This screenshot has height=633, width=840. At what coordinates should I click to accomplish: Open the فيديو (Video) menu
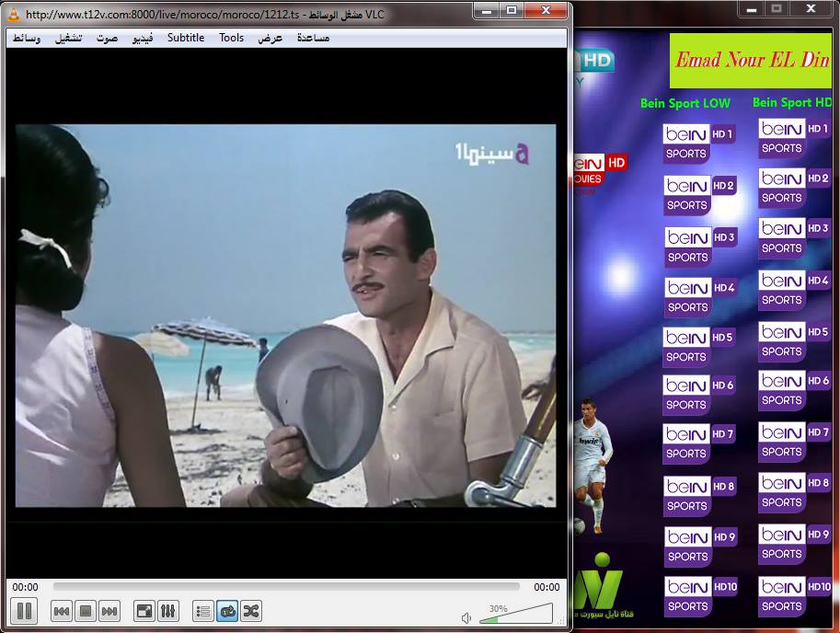143,38
